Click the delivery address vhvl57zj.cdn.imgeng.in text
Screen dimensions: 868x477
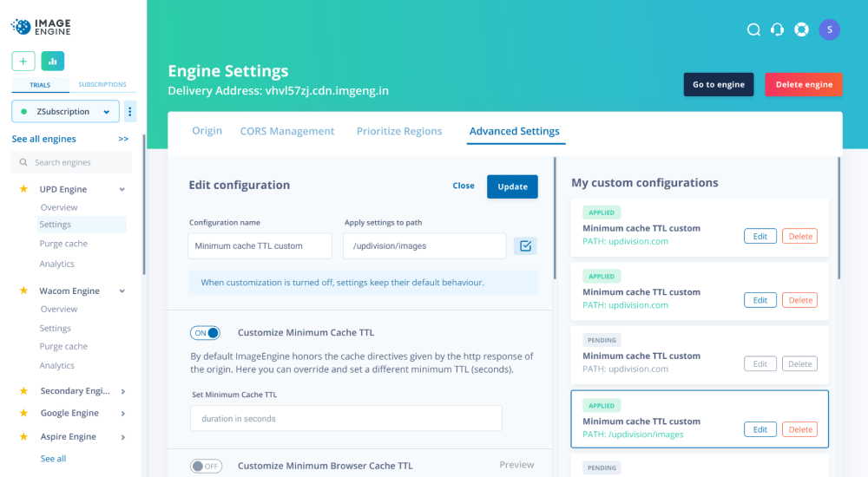pos(326,91)
